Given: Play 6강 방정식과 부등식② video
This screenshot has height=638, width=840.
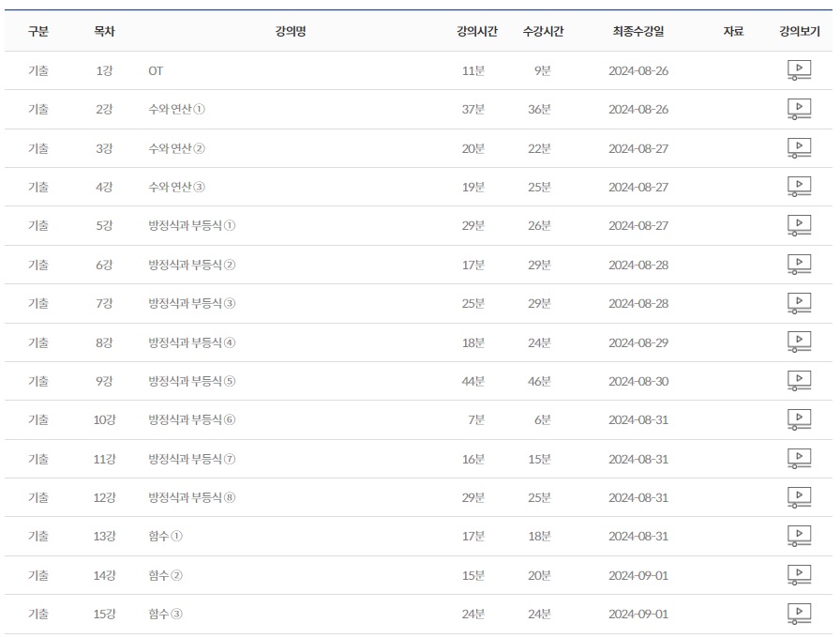Looking at the screenshot, I should point(799,265).
